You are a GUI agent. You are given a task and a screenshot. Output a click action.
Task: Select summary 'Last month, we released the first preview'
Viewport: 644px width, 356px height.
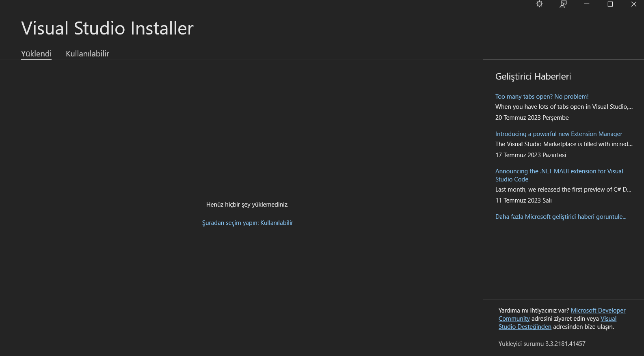coord(563,190)
